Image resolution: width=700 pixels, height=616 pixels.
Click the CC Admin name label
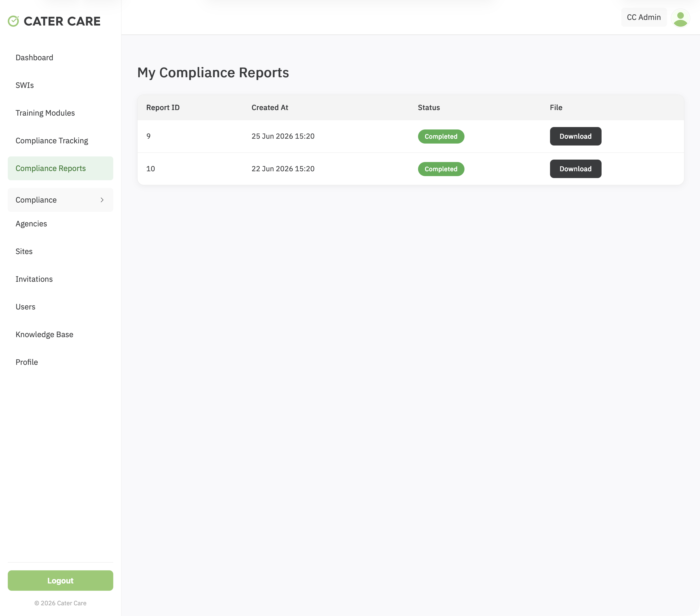click(x=644, y=17)
